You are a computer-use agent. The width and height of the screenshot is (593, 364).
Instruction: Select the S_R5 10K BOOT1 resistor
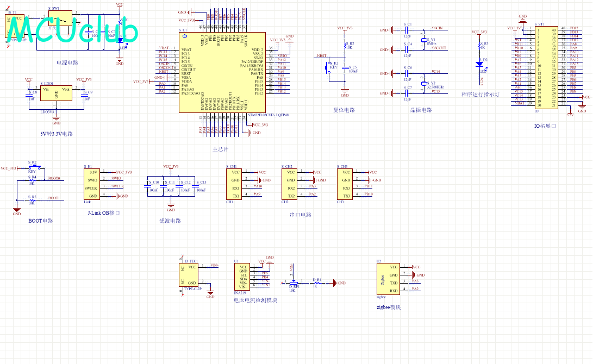tap(33, 200)
